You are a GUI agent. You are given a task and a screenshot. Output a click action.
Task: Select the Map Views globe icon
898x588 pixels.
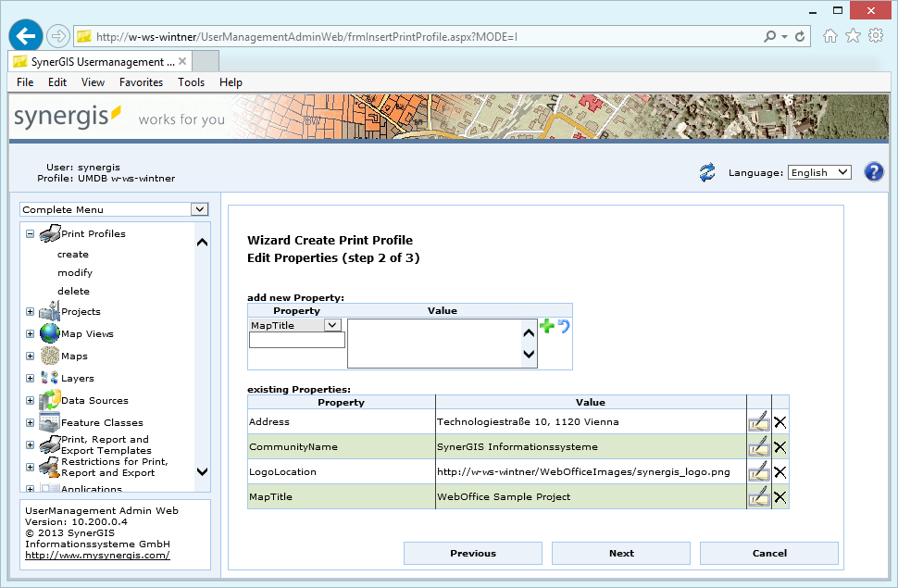coord(48,332)
